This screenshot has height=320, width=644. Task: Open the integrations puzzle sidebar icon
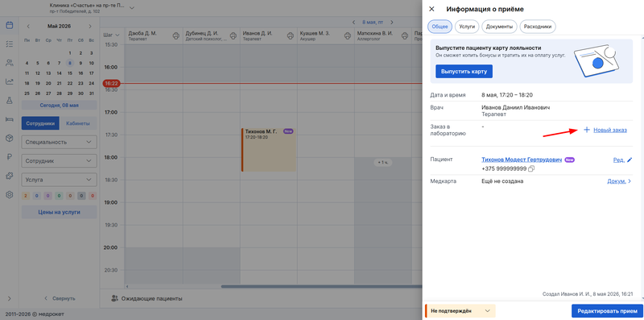click(x=9, y=176)
